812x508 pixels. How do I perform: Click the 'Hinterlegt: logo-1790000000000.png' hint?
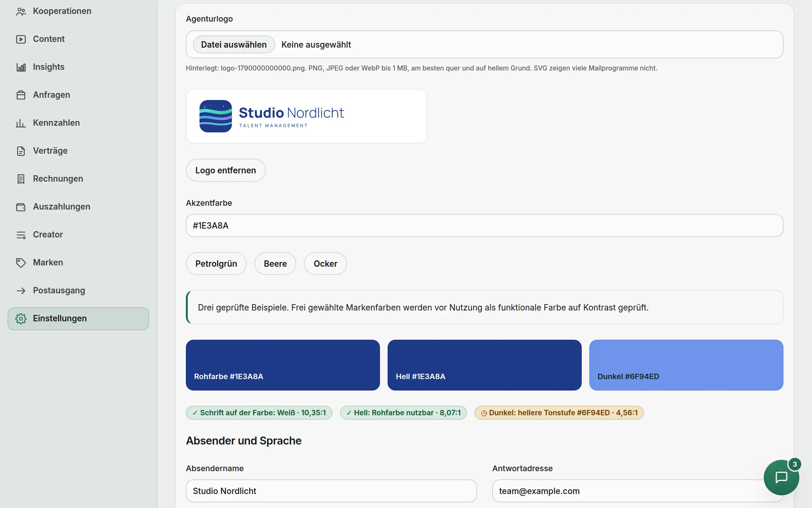pos(422,68)
